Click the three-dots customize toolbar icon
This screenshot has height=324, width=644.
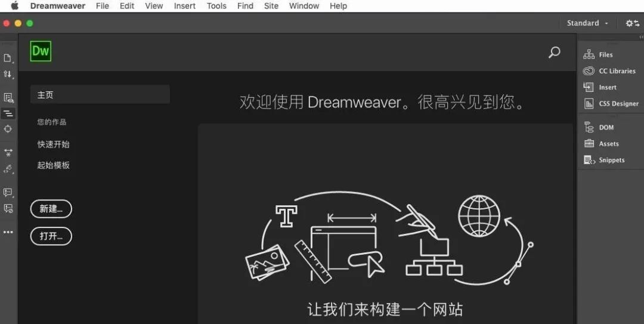8,232
